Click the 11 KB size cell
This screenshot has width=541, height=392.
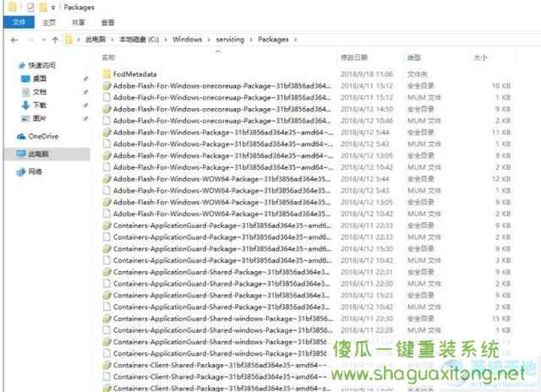(501, 133)
